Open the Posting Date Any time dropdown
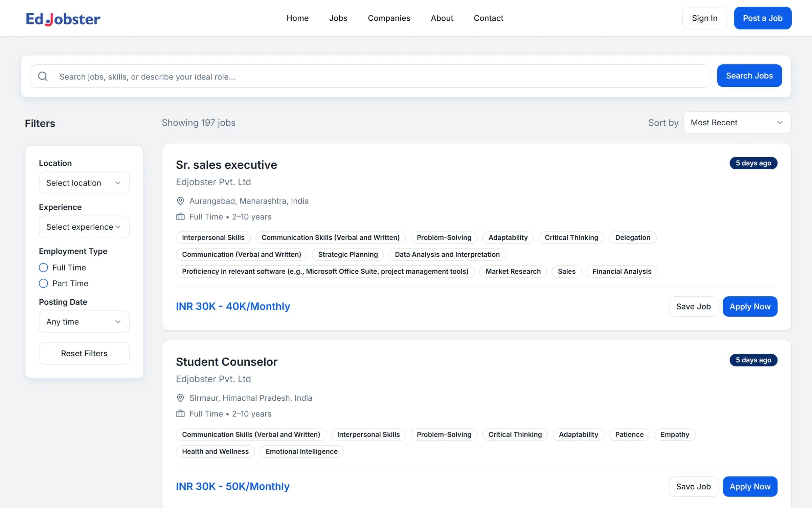812x508 pixels. click(84, 322)
